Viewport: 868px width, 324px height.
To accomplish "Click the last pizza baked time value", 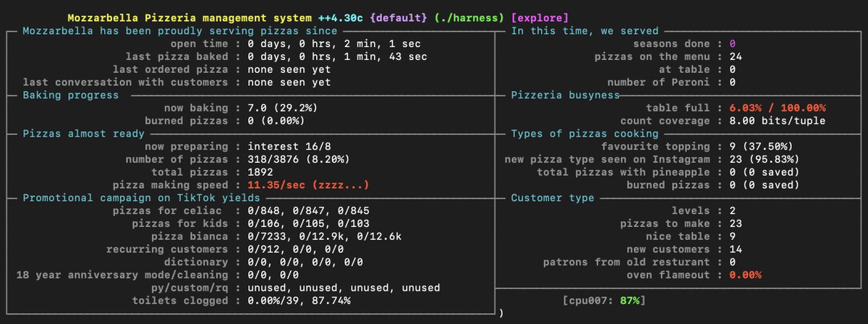I will 337,56.
